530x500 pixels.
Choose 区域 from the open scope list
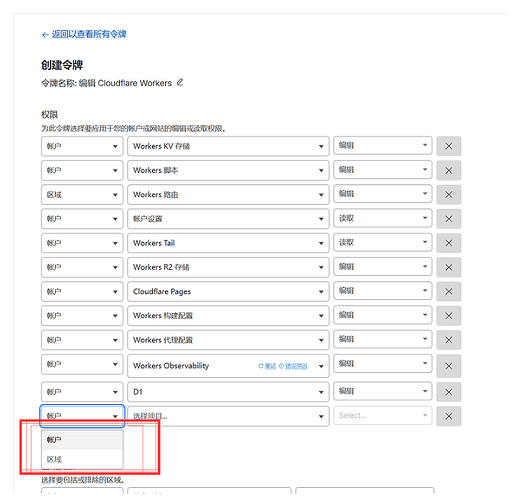[x=82, y=459]
